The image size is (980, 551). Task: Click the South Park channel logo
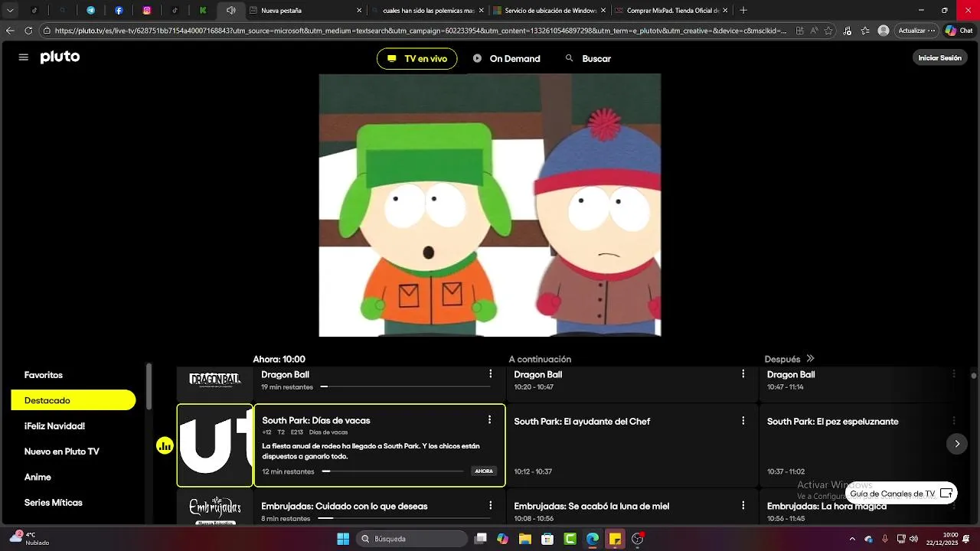click(215, 445)
